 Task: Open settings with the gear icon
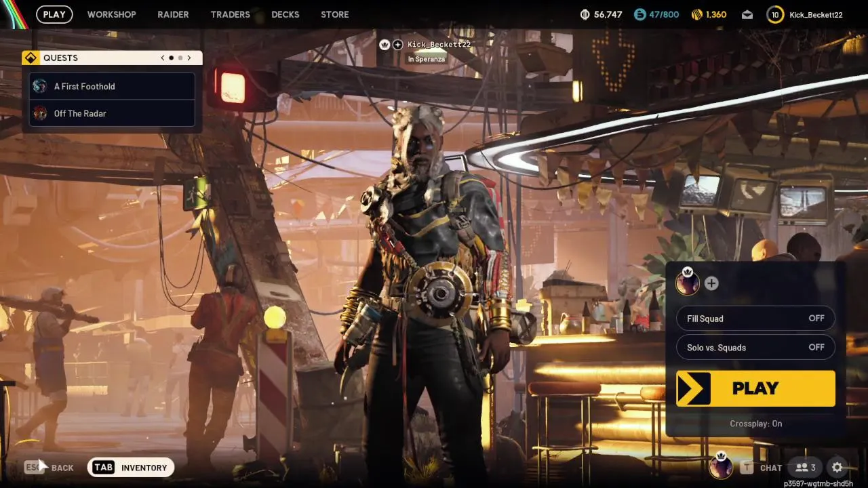837,468
